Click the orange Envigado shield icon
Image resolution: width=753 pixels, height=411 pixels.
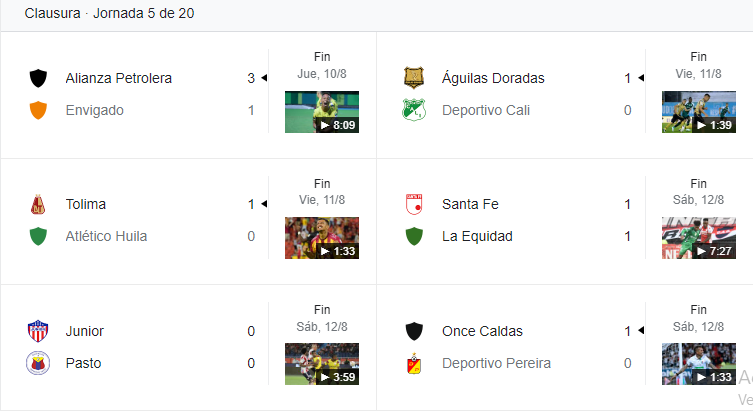point(38,110)
